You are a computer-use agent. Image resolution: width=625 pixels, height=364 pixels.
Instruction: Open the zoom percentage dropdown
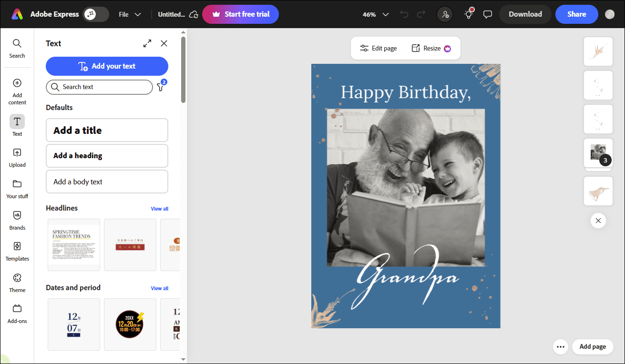pyautogui.click(x=374, y=14)
